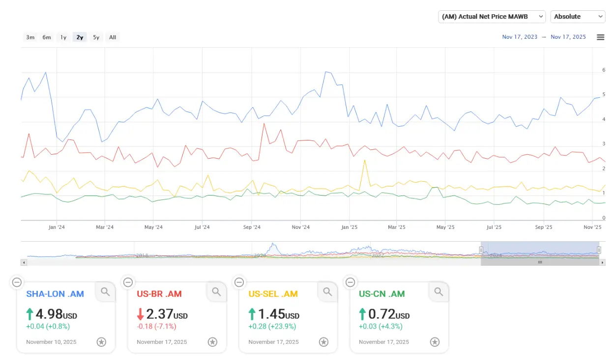Search using magnifier on SHA-LON .AM card
Screen dimensions: 616x364
tap(105, 292)
